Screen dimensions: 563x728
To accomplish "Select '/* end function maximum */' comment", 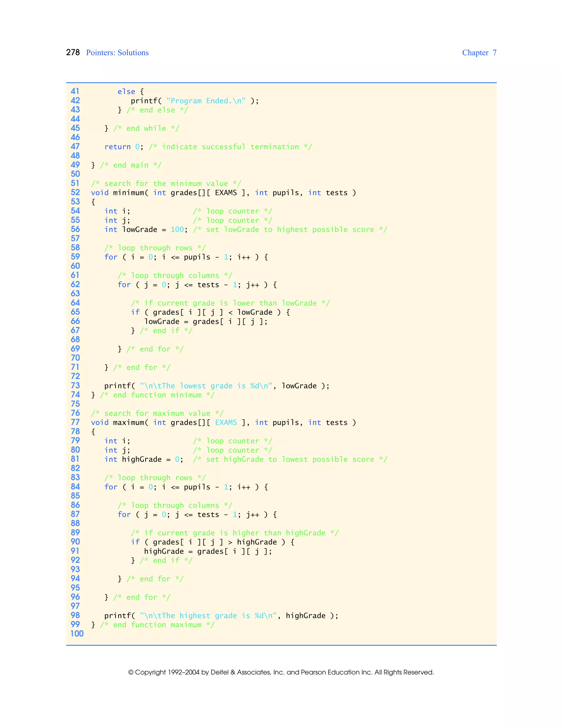I will coord(157,625).
